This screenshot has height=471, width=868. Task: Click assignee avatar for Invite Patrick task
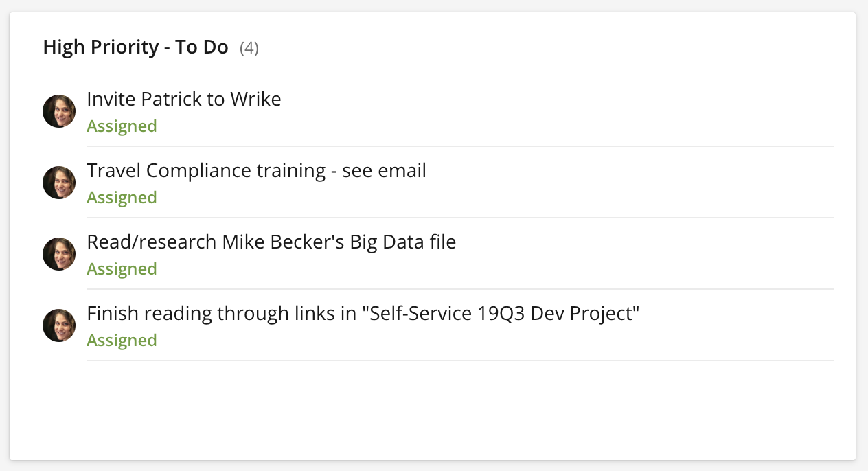[x=59, y=111]
